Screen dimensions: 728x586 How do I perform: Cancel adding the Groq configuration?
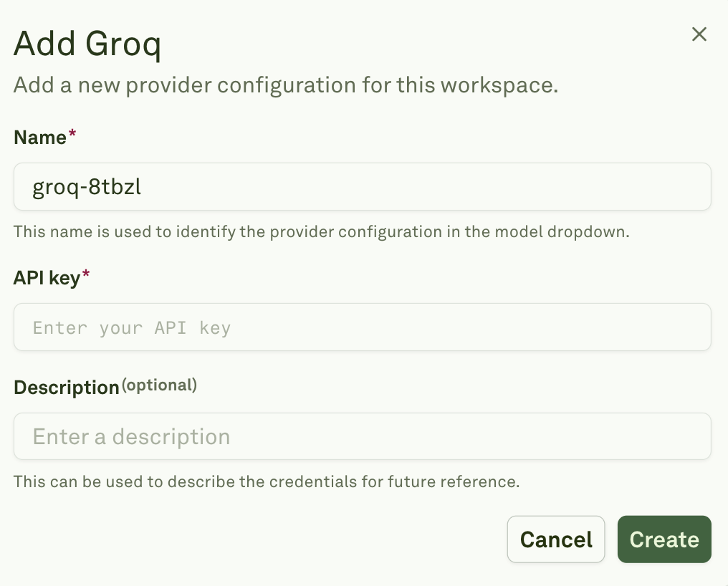click(x=556, y=539)
